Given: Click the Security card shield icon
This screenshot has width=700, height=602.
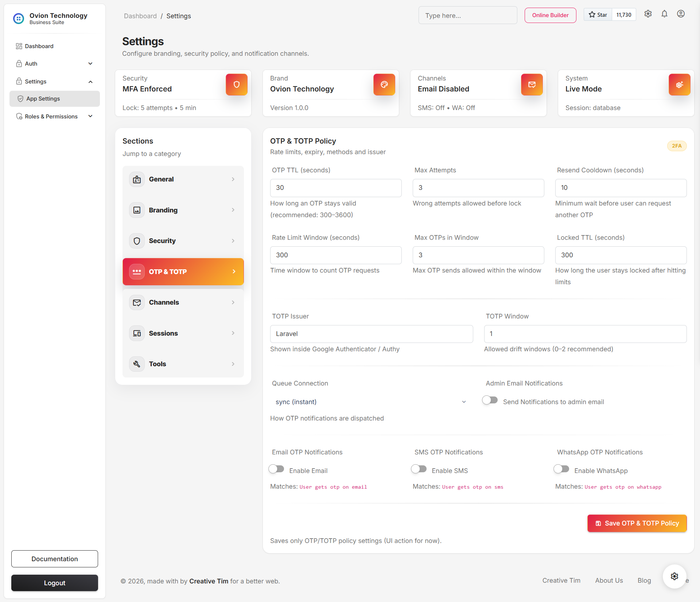Looking at the screenshot, I should click(237, 85).
